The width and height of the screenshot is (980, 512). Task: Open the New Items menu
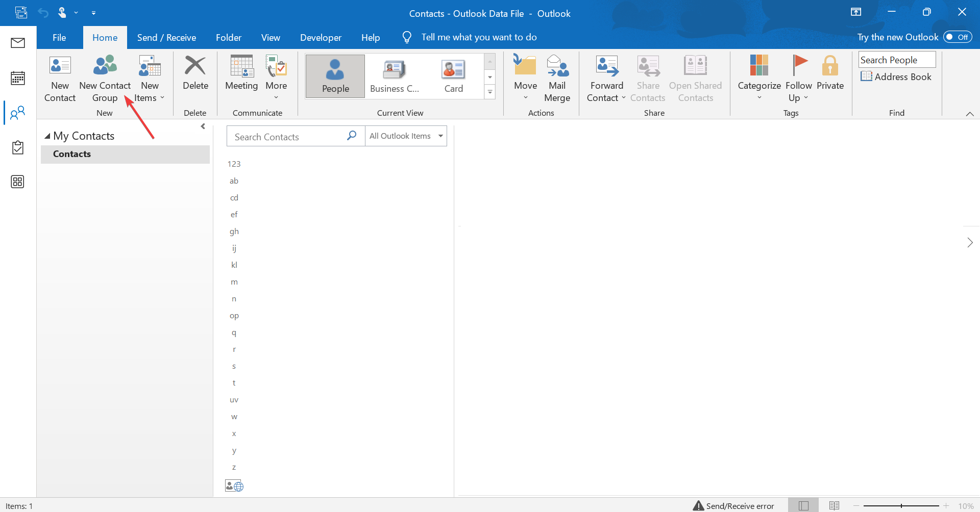click(x=150, y=79)
